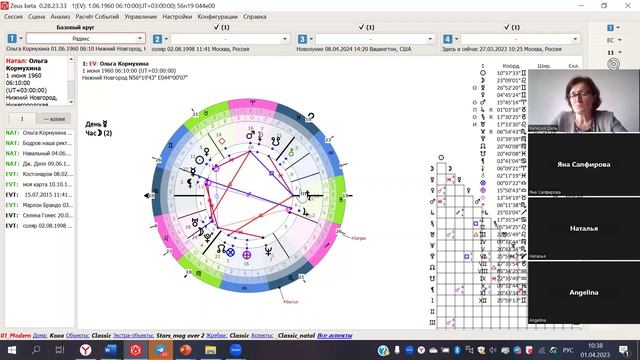The height and width of the screenshot is (360, 640).
Task: Open the 11 dropdown on the right panel
Action: (613, 52)
